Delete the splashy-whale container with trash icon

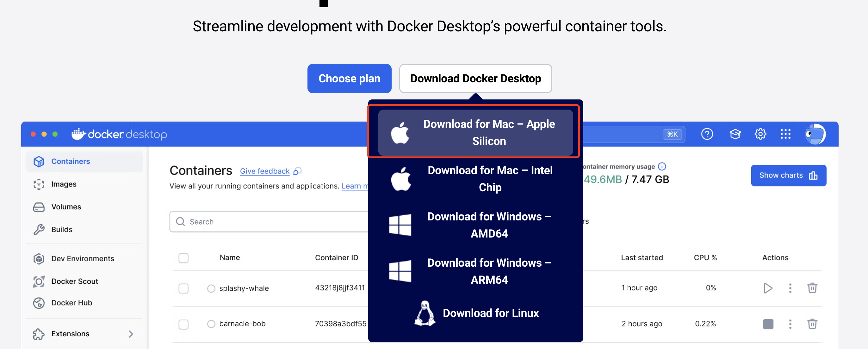tap(812, 288)
